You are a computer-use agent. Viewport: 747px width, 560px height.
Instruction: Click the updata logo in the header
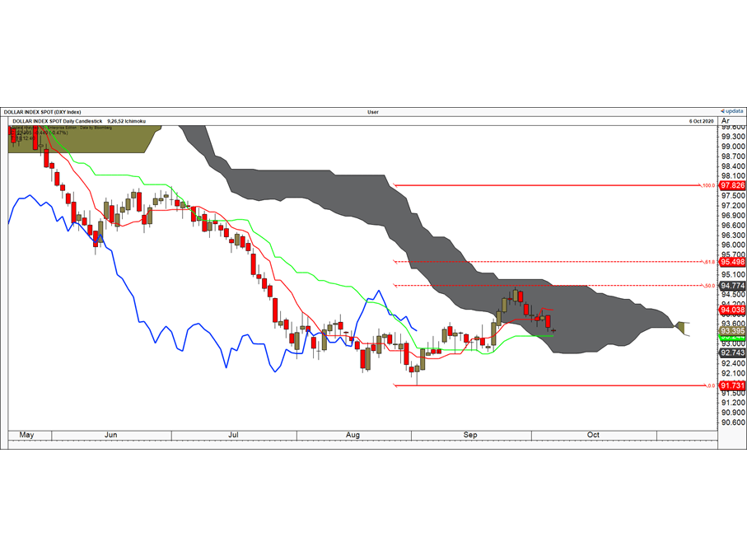coord(731,111)
